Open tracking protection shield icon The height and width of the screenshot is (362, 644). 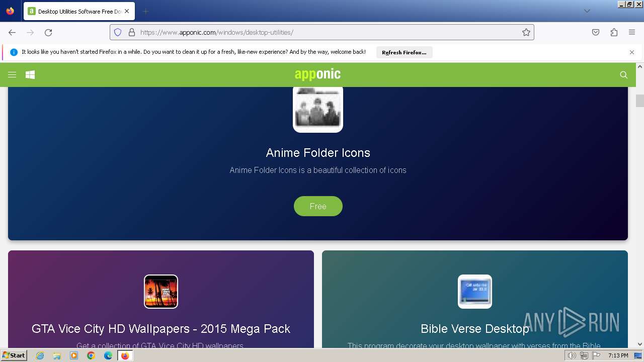click(x=118, y=32)
